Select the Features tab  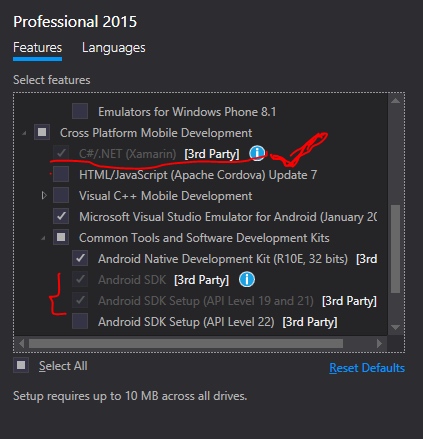pyautogui.click(x=37, y=48)
